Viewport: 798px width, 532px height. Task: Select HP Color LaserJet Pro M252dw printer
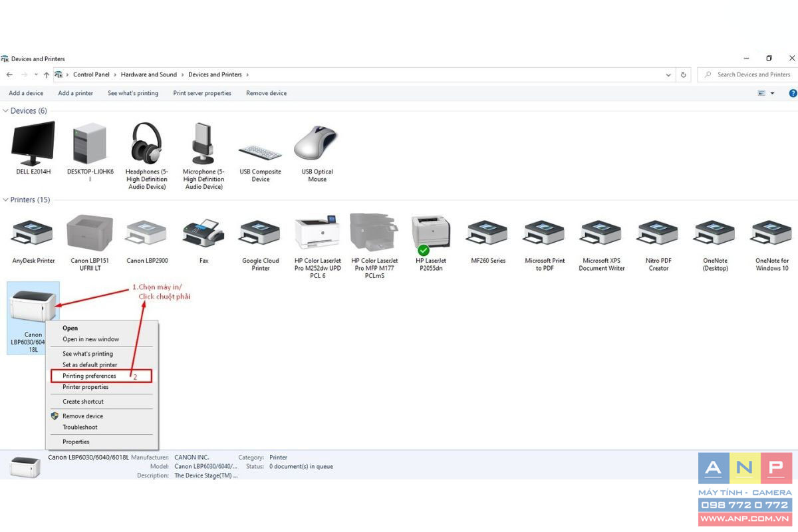coord(318,246)
